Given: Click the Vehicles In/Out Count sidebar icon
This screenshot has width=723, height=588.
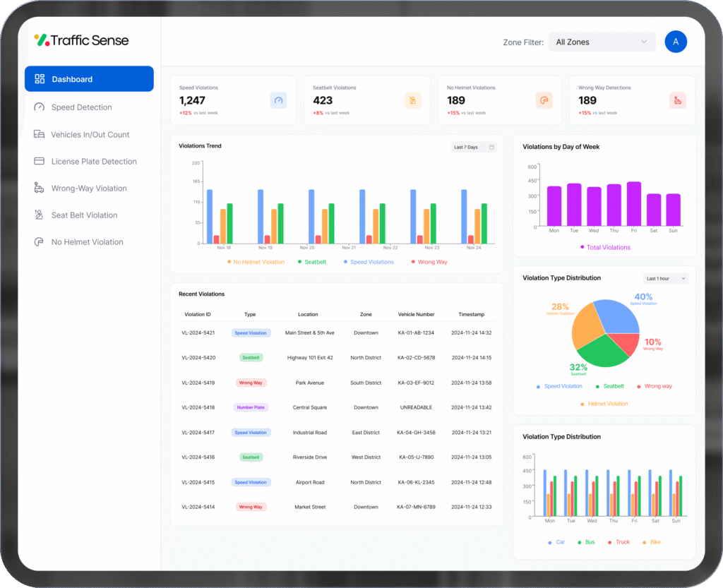Looking at the screenshot, I should (x=39, y=135).
